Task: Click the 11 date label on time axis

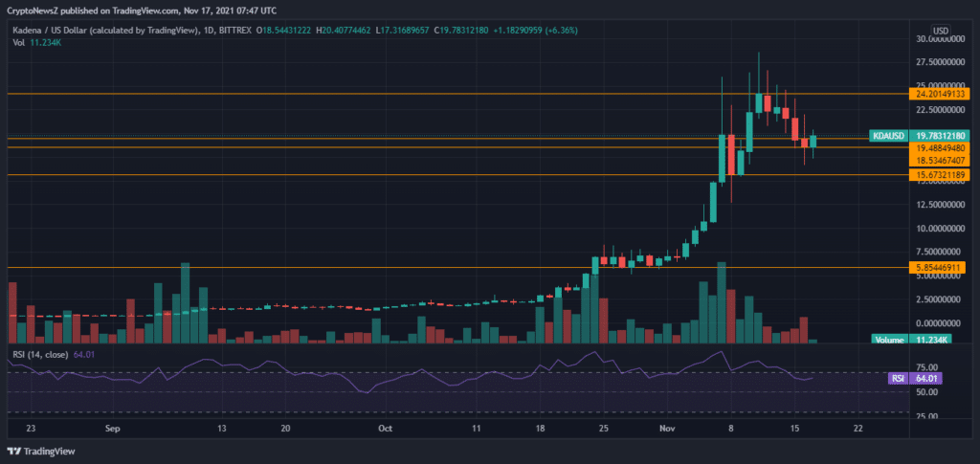Action: tap(477, 429)
